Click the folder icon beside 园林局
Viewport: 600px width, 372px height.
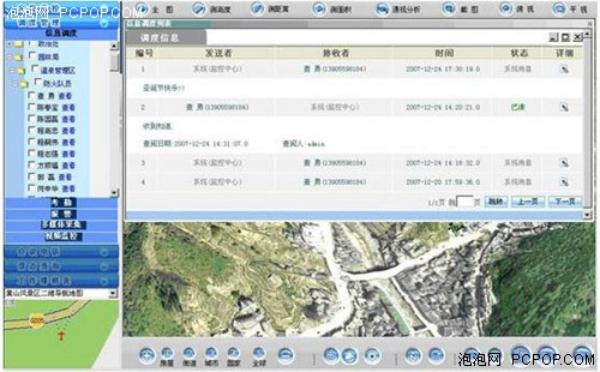18,57
